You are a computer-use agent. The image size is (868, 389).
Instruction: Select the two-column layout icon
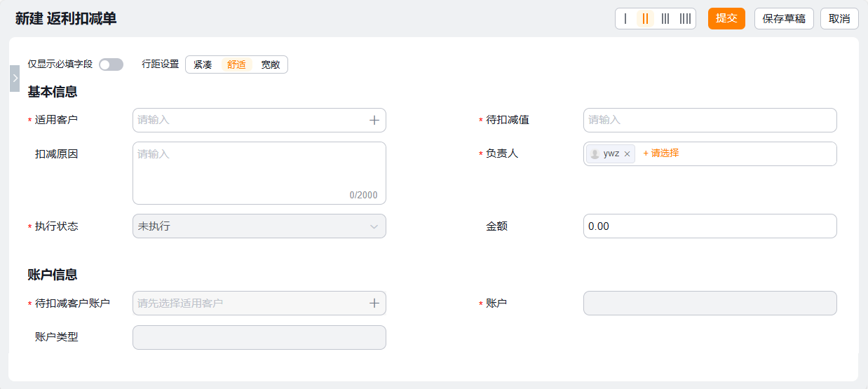pos(645,19)
